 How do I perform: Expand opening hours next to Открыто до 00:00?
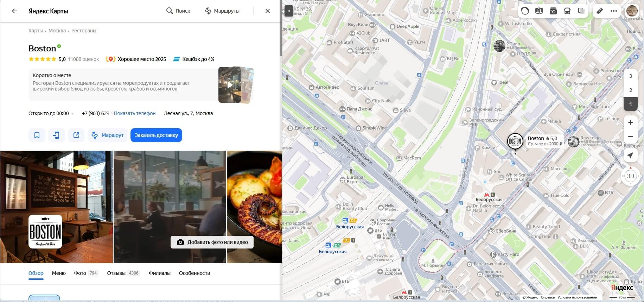72,114
